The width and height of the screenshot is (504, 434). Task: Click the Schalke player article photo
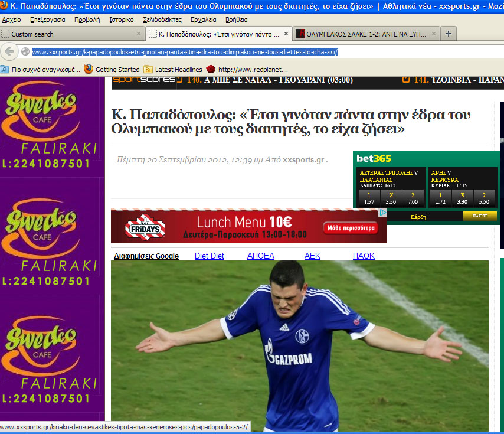click(x=300, y=346)
